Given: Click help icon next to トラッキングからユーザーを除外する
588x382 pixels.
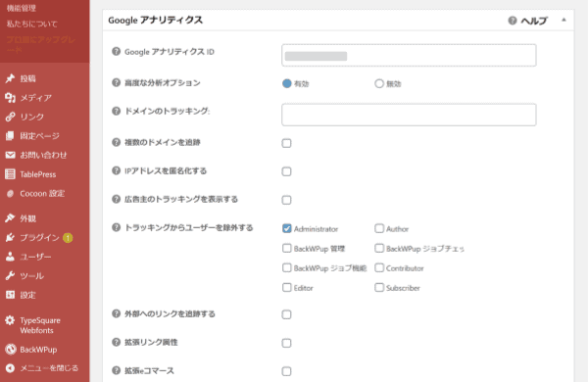Looking at the screenshot, I should point(117,227).
